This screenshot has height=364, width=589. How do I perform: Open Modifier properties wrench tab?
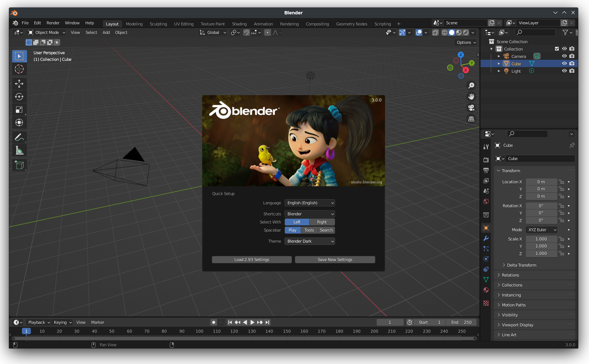(486, 238)
